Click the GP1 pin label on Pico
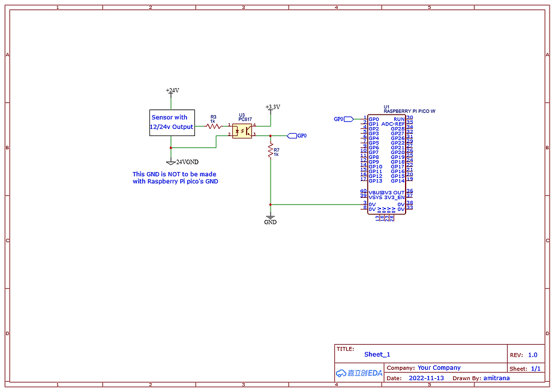The width and height of the screenshot is (555, 392). click(374, 124)
